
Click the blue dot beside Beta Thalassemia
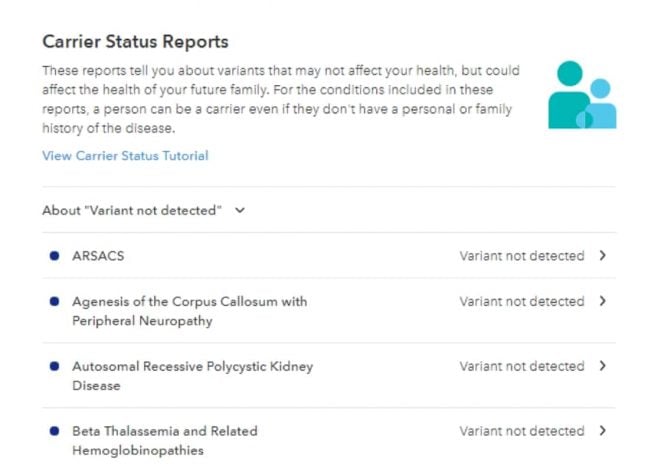(x=54, y=430)
